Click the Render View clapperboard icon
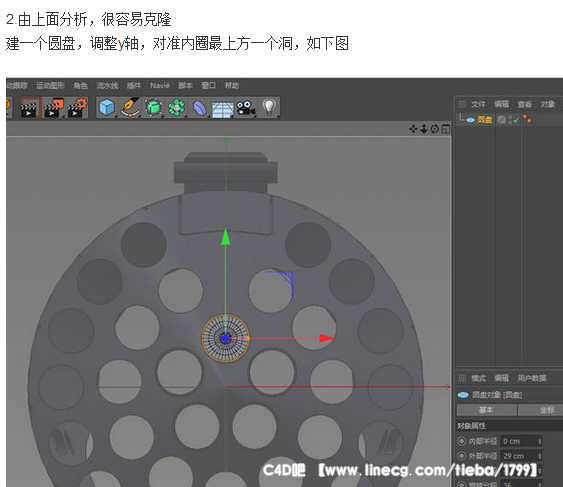Image resolution: width=563 pixels, height=487 pixels. pyautogui.click(x=31, y=107)
